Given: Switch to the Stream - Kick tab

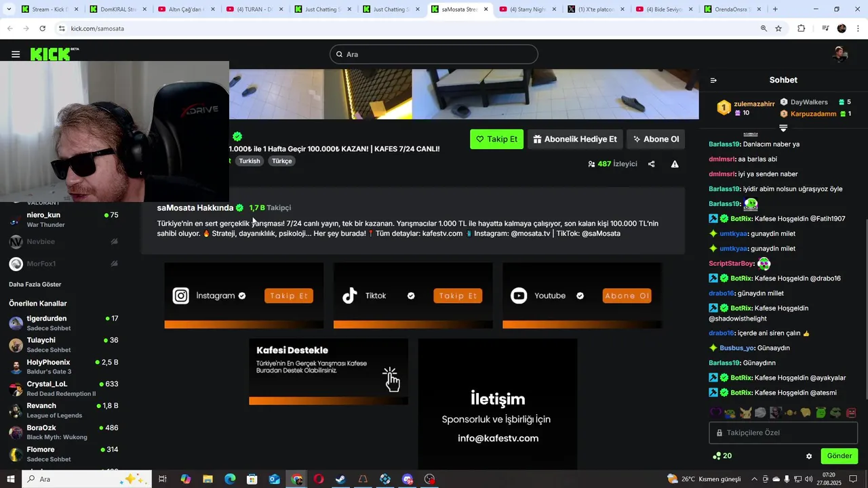Looking at the screenshot, I should click(52, 9).
